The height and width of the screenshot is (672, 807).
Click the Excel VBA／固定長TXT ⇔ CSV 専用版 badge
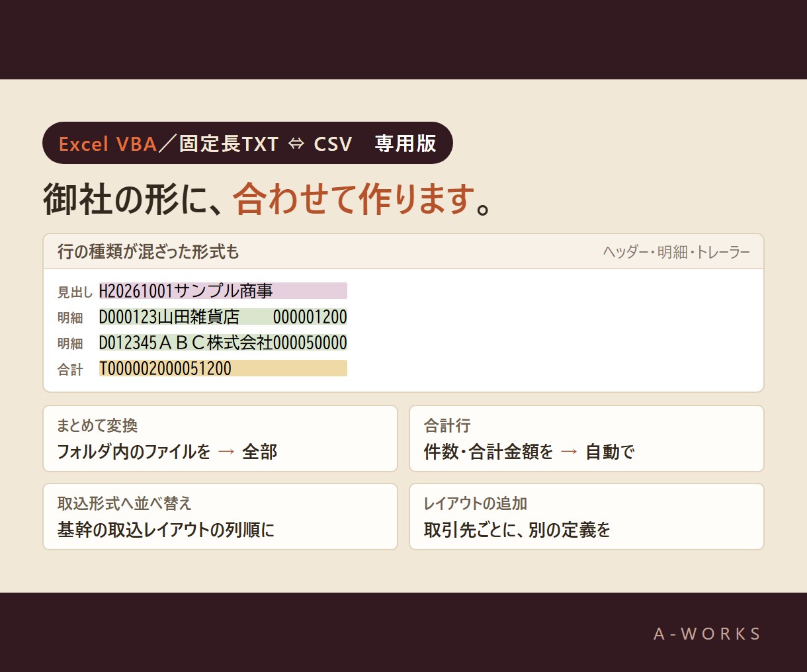click(x=247, y=143)
